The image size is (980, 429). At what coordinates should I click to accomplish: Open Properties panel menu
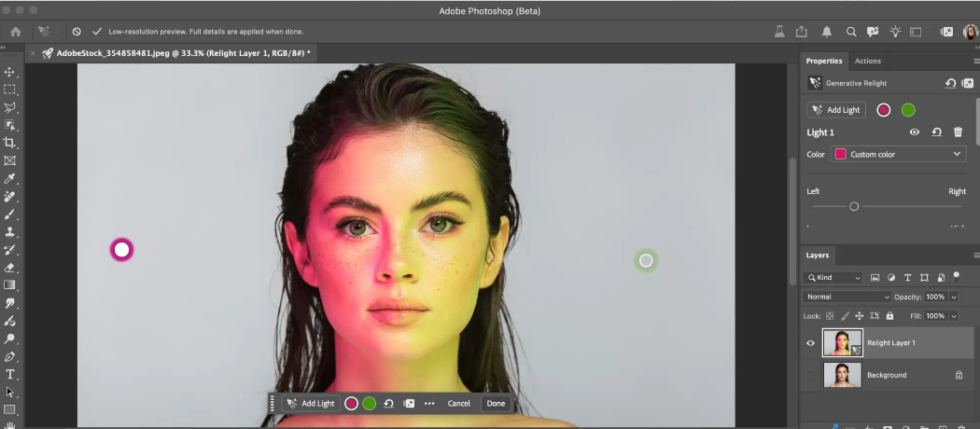[x=976, y=62]
